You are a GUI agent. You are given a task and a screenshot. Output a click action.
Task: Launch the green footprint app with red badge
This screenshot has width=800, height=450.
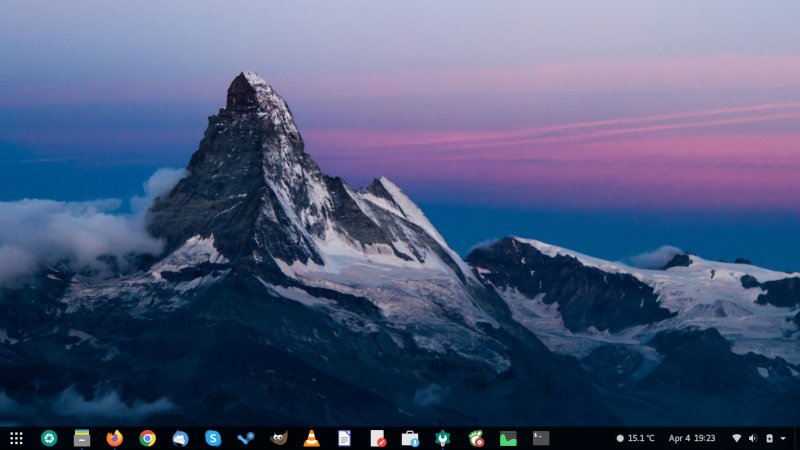click(476, 438)
